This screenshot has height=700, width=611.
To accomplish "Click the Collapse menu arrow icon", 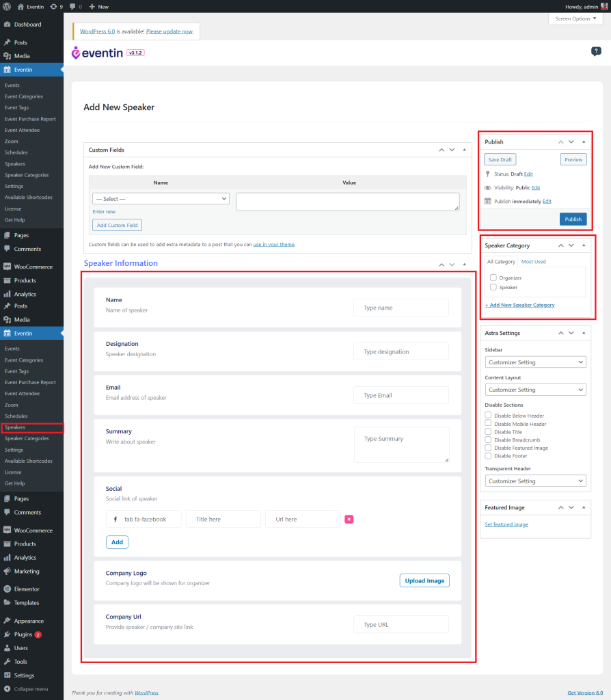I will tap(7, 689).
